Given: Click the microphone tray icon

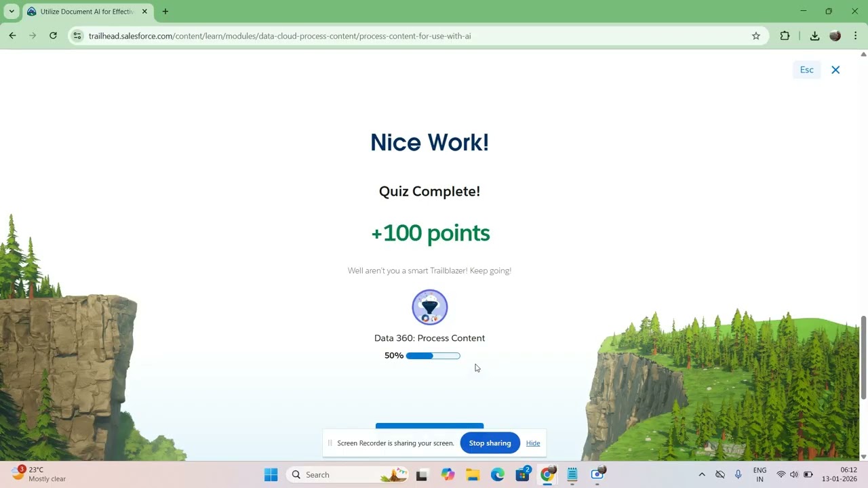Looking at the screenshot, I should (x=738, y=474).
